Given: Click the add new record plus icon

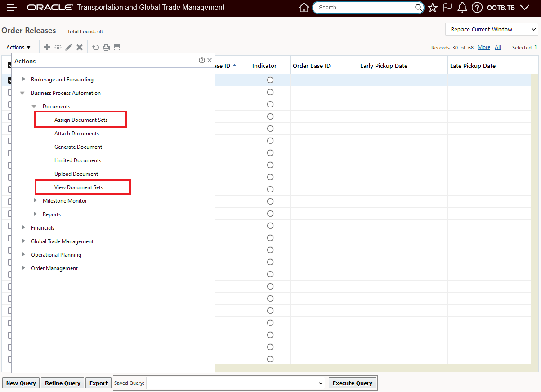Looking at the screenshot, I should tap(47, 47).
